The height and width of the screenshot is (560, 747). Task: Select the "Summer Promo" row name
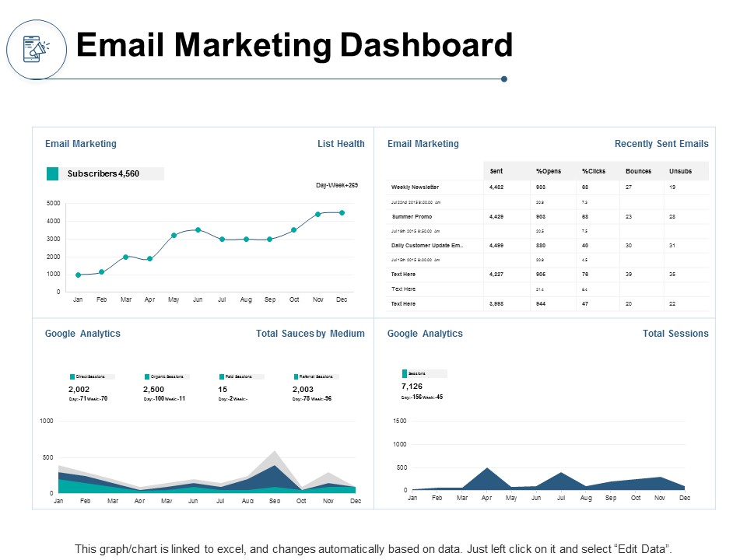[x=412, y=217]
